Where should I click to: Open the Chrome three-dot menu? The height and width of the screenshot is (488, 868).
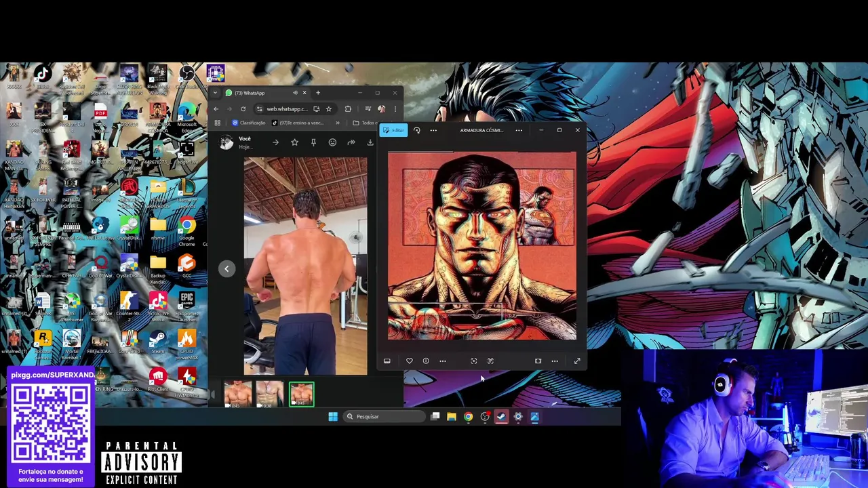tap(395, 108)
